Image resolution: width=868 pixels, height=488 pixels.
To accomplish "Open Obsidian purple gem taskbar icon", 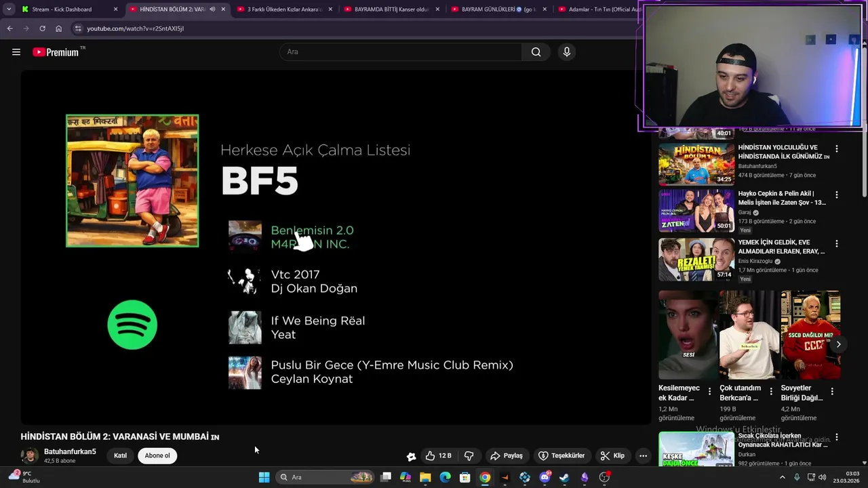I will [585, 477].
